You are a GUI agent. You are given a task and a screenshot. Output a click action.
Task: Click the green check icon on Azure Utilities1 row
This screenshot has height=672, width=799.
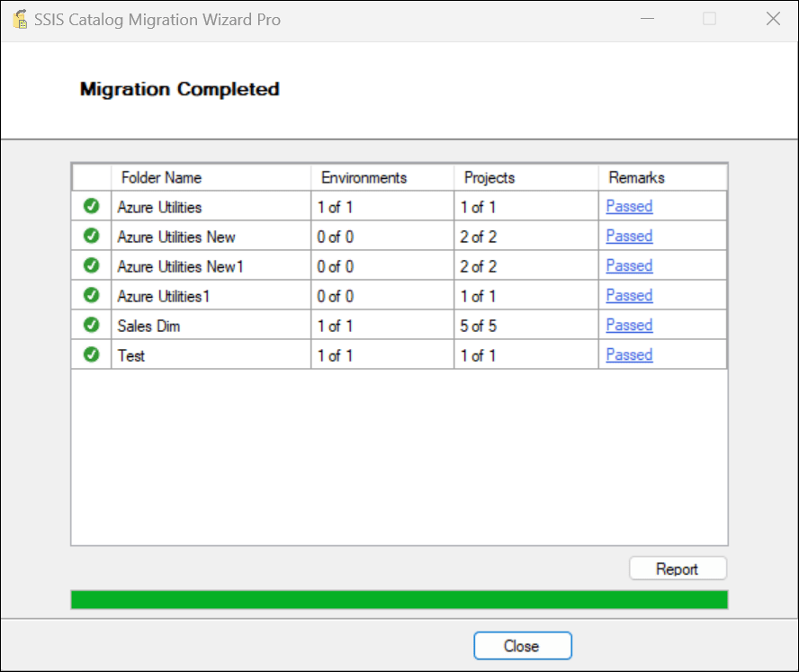pyautogui.click(x=91, y=294)
